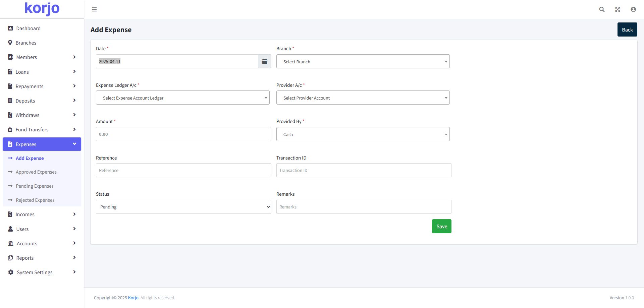Image resolution: width=644 pixels, height=308 pixels.
Task: Click the System Settings gear icon
Action: pyautogui.click(x=11, y=272)
